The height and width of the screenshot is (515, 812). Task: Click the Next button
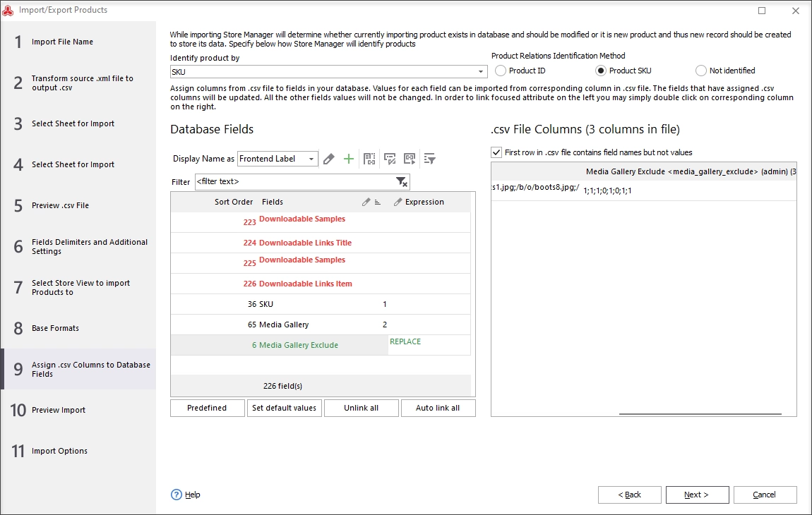[697, 495]
